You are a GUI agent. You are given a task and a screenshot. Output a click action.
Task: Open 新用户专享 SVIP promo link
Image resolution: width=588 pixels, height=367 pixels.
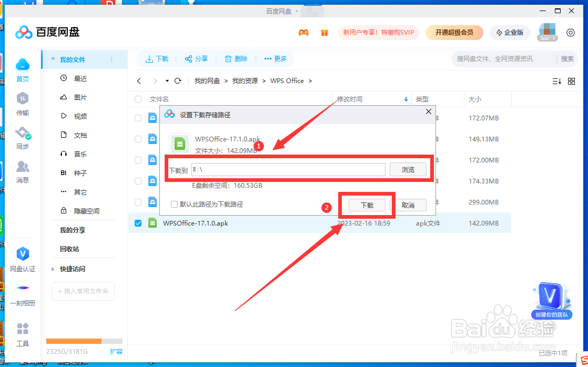coord(378,33)
